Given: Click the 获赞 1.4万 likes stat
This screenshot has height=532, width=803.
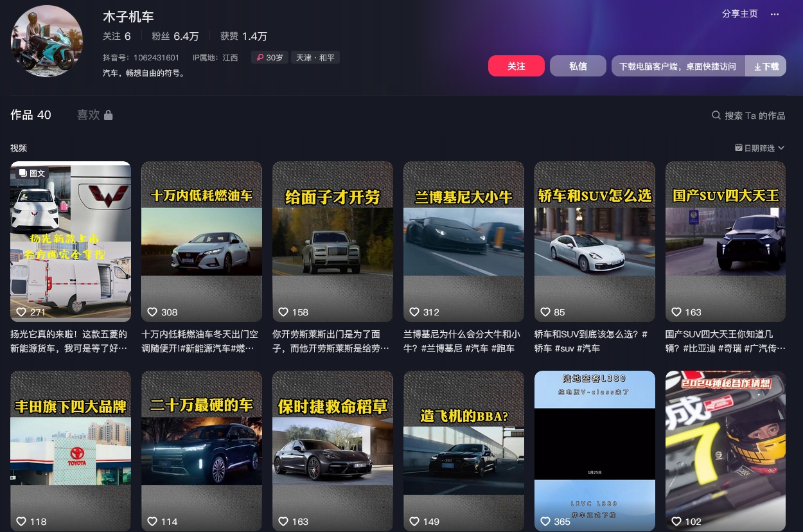Looking at the screenshot, I should [243, 37].
